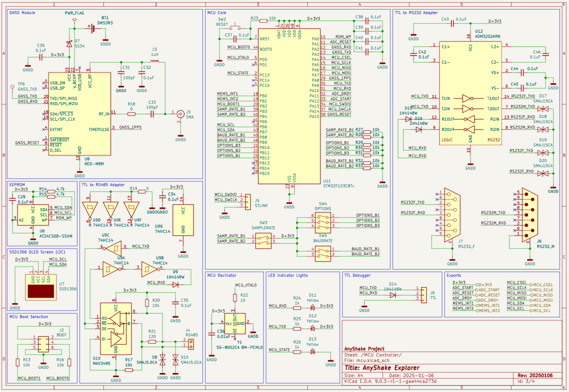Select the yellow LED D13
Image resolution: width=569 pixels, height=392 pixels.
[x=312, y=351]
